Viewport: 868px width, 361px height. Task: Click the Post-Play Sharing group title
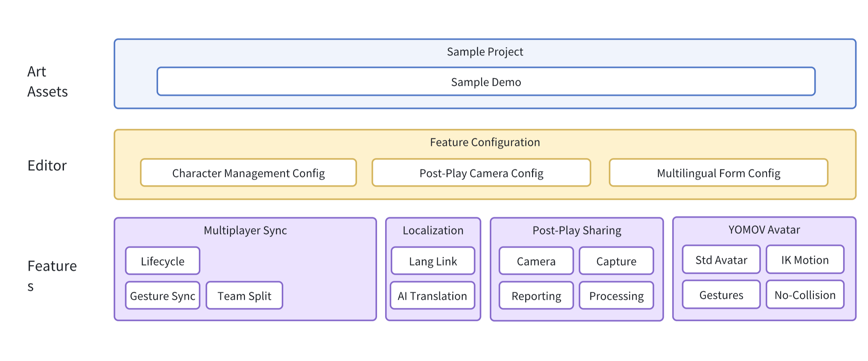pyautogui.click(x=577, y=230)
